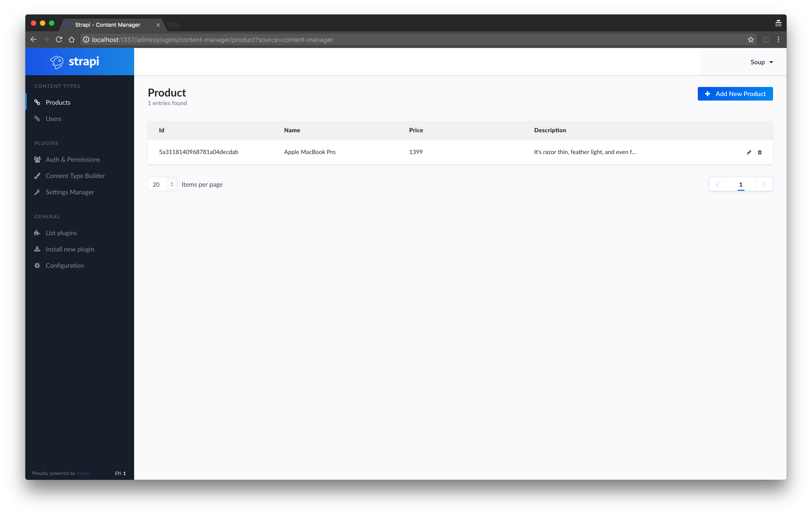Click Add New Product button
Image resolution: width=812 pixels, height=516 pixels.
pyautogui.click(x=735, y=94)
